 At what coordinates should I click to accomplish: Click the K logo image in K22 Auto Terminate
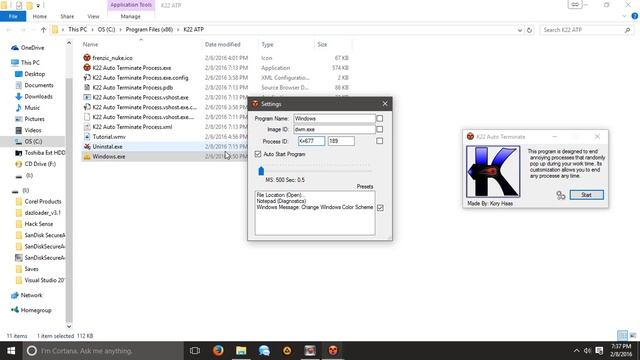coord(493,171)
